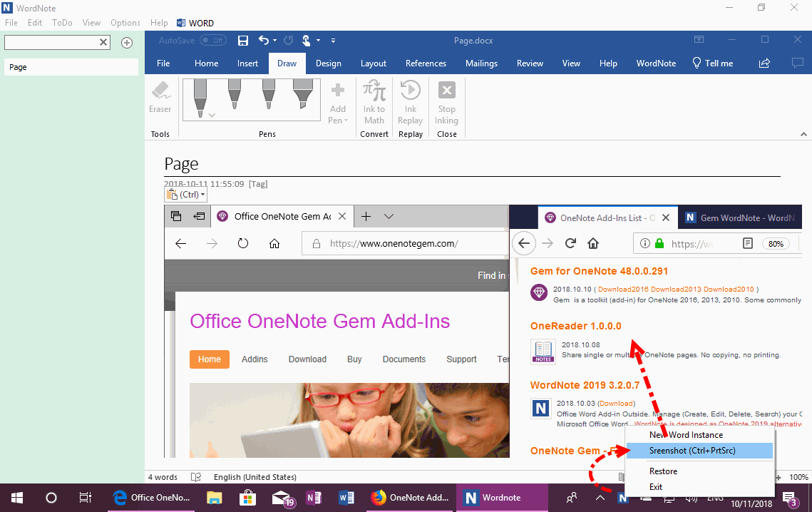Add a new page with the plus icon
This screenshot has width=812, height=512.
(x=127, y=43)
